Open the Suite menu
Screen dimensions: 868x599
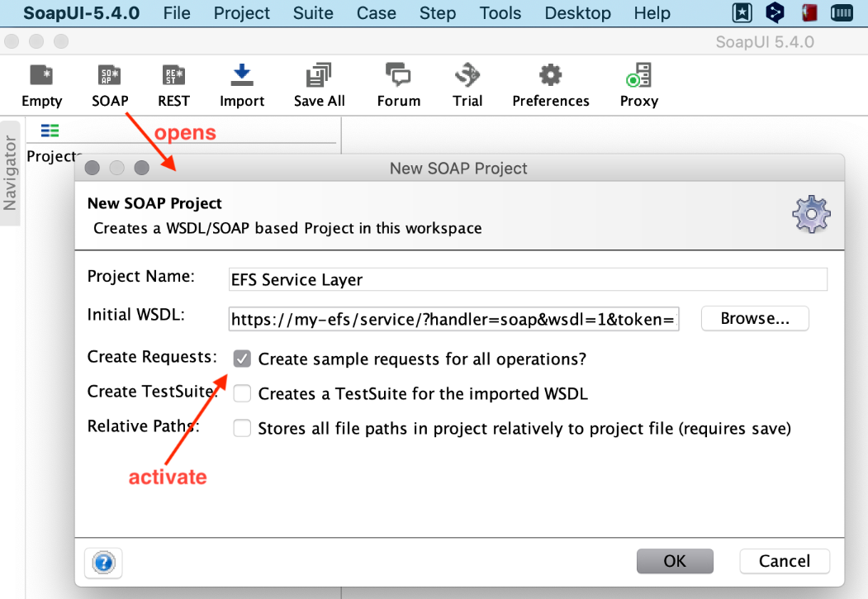click(x=313, y=12)
